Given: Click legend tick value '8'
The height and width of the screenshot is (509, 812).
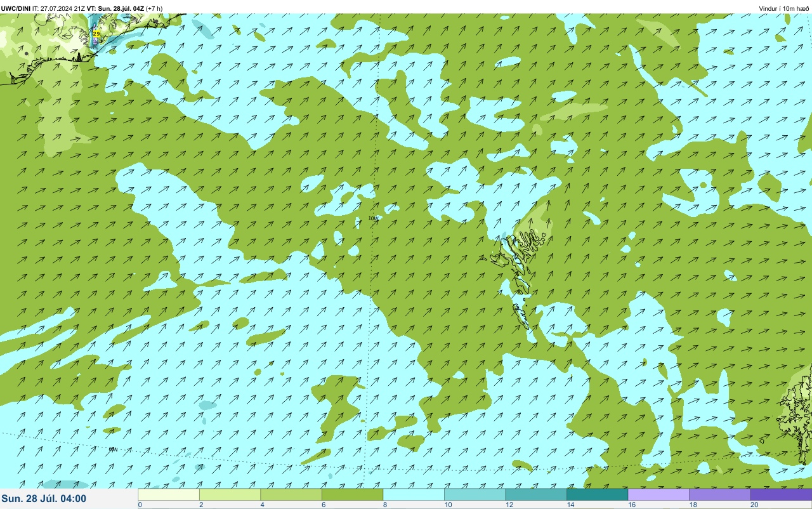Looking at the screenshot, I should pyautogui.click(x=384, y=505).
